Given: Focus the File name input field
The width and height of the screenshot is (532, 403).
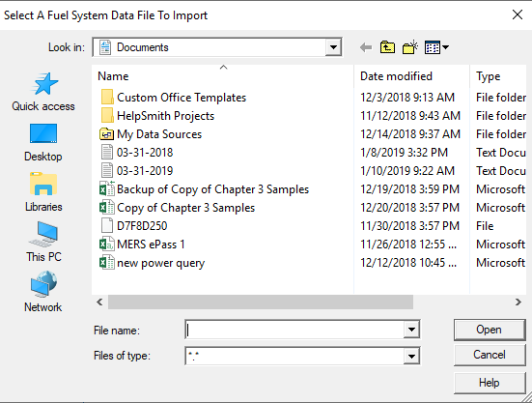Looking at the screenshot, I should (x=294, y=330).
